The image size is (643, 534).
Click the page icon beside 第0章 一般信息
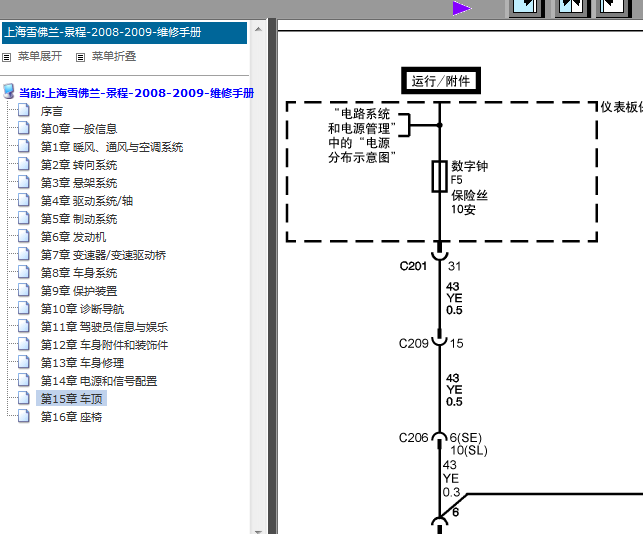(x=24, y=128)
